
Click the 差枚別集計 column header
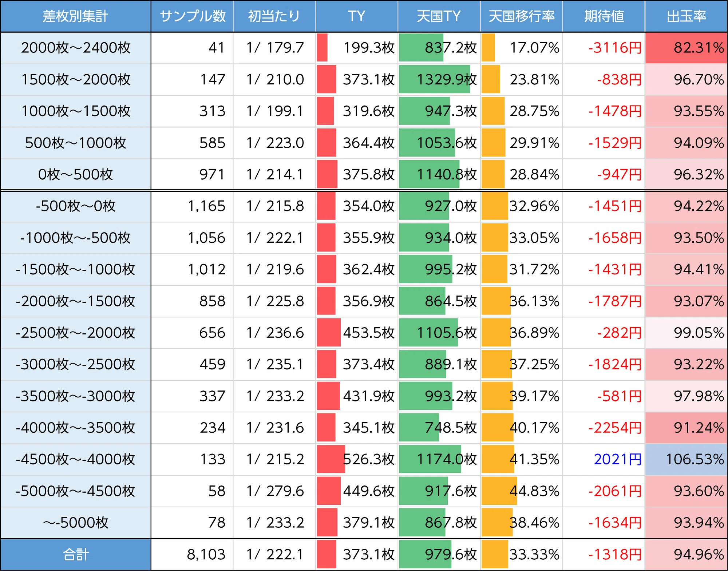75,16
